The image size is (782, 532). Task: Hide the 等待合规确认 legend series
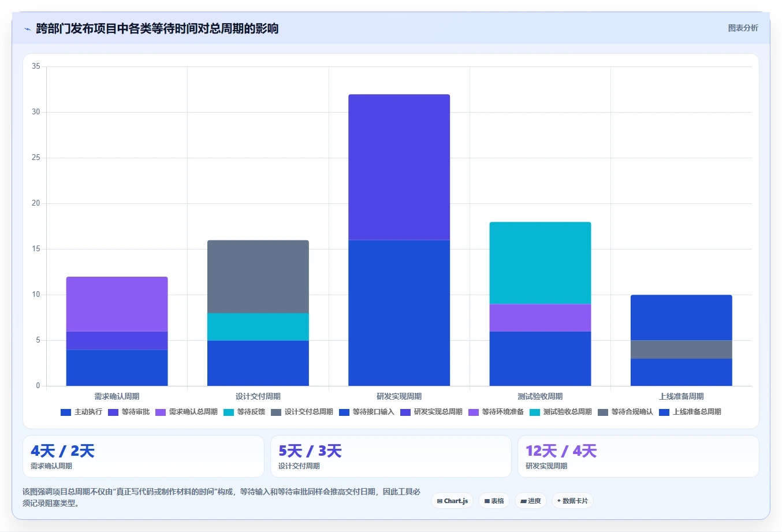(625, 412)
